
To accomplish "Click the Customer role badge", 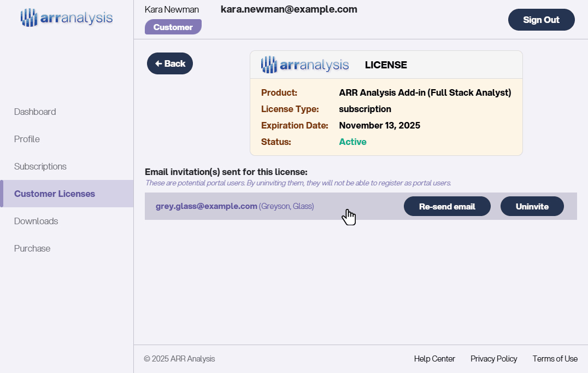I will pyautogui.click(x=173, y=26).
